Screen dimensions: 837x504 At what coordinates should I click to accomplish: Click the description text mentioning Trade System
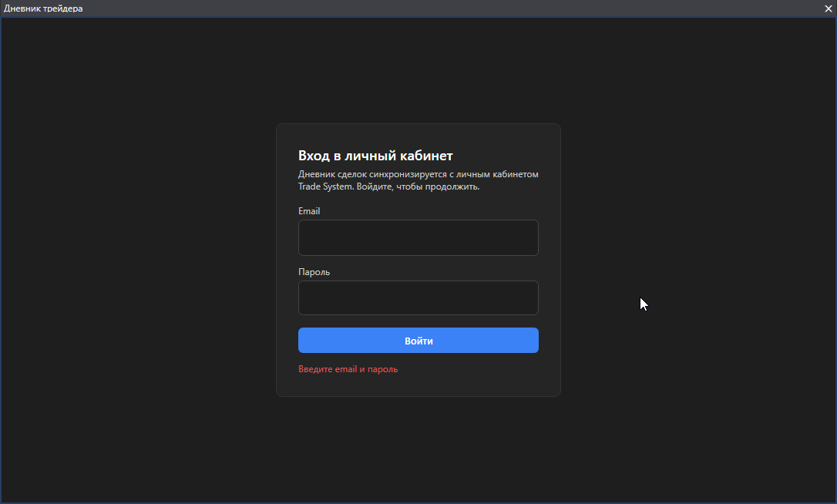tap(418, 180)
